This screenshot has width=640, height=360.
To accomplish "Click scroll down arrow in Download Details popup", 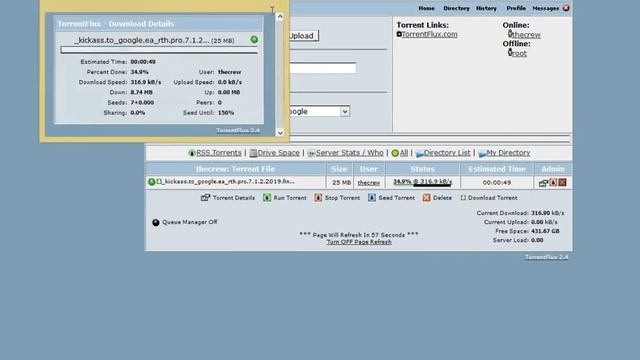I will (x=280, y=132).
